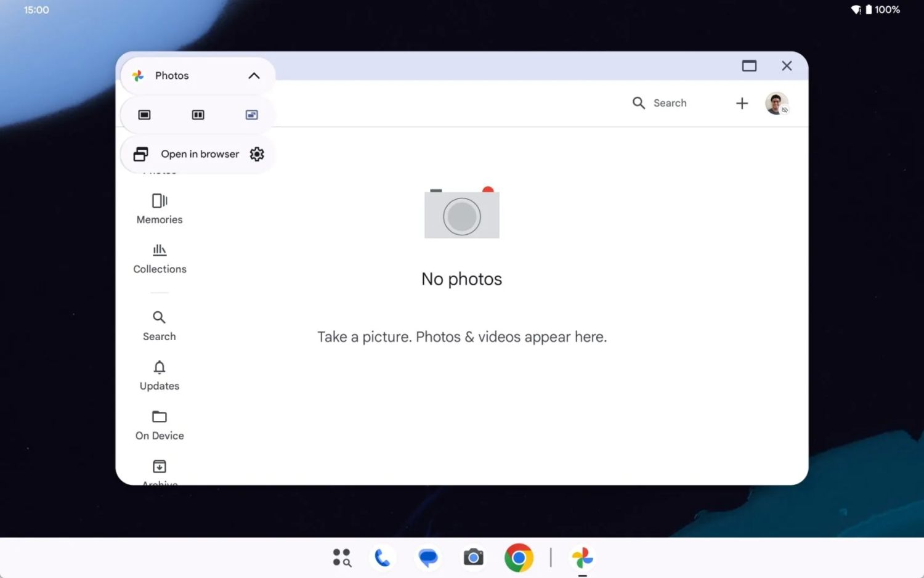Open Updates bell notifications

coord(160,375)
